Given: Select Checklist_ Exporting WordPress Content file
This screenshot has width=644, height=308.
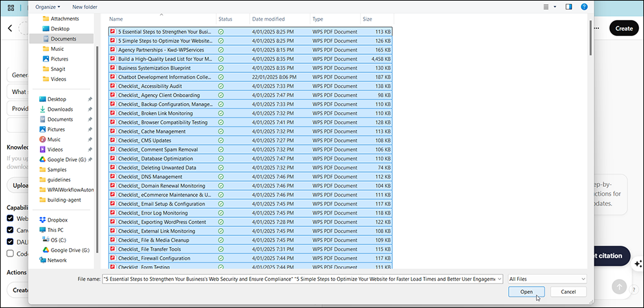Looking at the screenshot, I should tap(250, 222).
